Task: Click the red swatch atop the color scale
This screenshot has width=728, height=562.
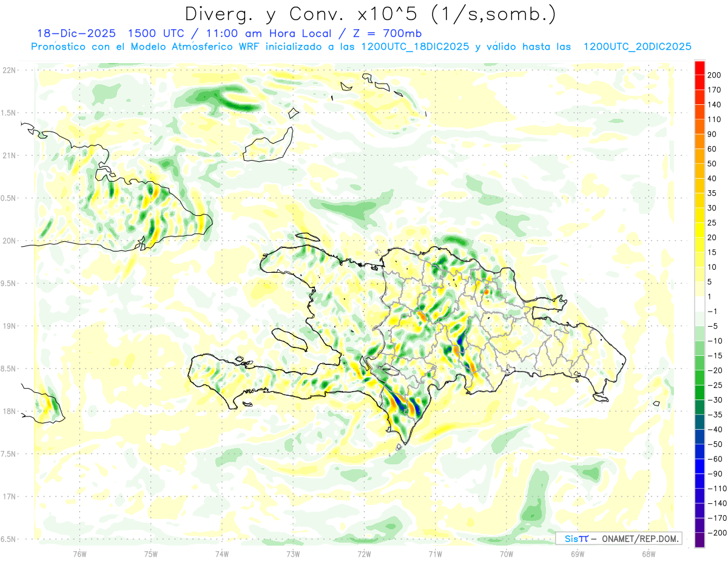Action: (699, 67)
